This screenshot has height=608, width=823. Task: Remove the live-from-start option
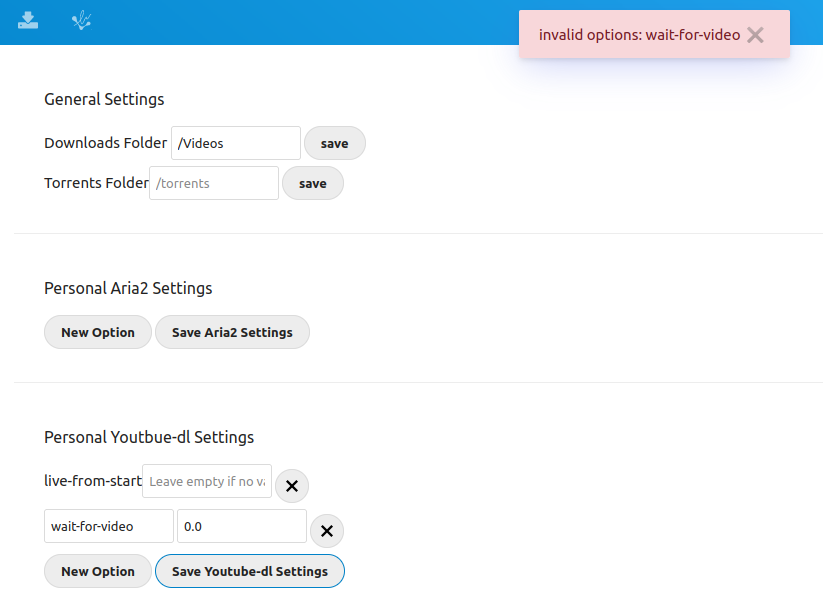pos(292,486)
